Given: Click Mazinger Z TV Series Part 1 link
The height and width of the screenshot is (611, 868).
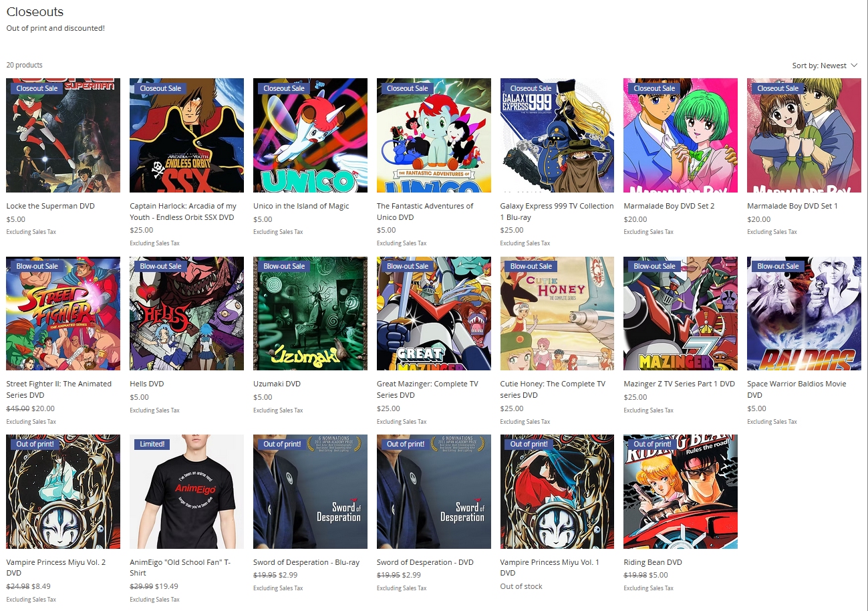Looking at the screenshot, I should point(679,384).
